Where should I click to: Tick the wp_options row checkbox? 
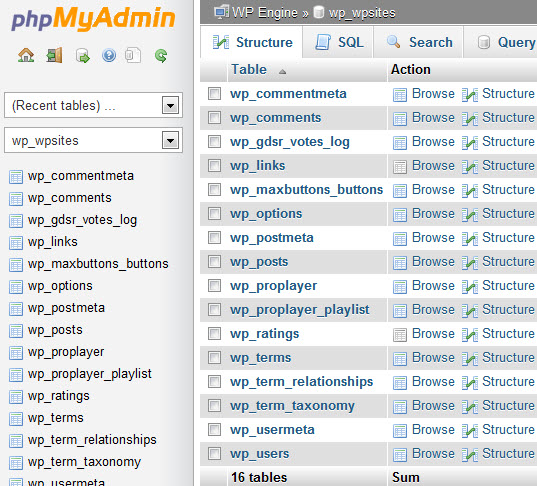(x=214, y=213)
